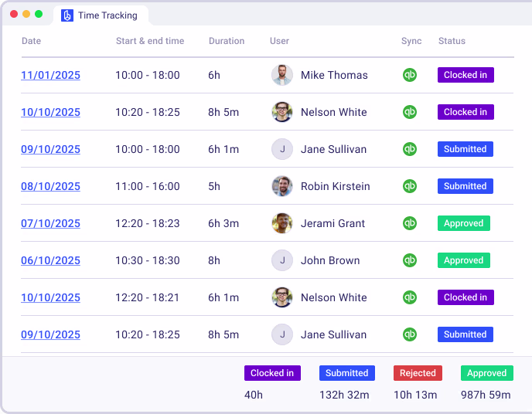Click QuickBooks sync icon in 12:20 - 18:21 Nelson White row
Viewport: 532px width, 414px height.
410,297
